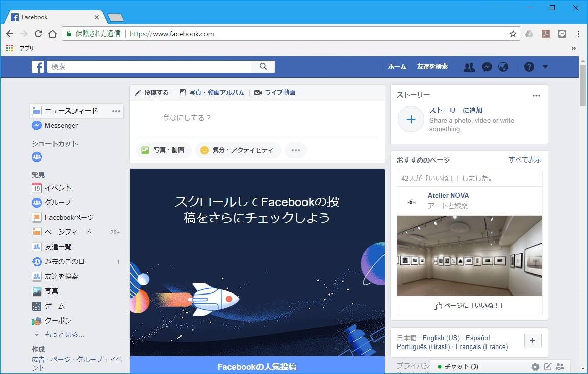Viewport: 588px width, 374px height.
Task: Click new message compose icon in chat bar
Action: (548, 367)
